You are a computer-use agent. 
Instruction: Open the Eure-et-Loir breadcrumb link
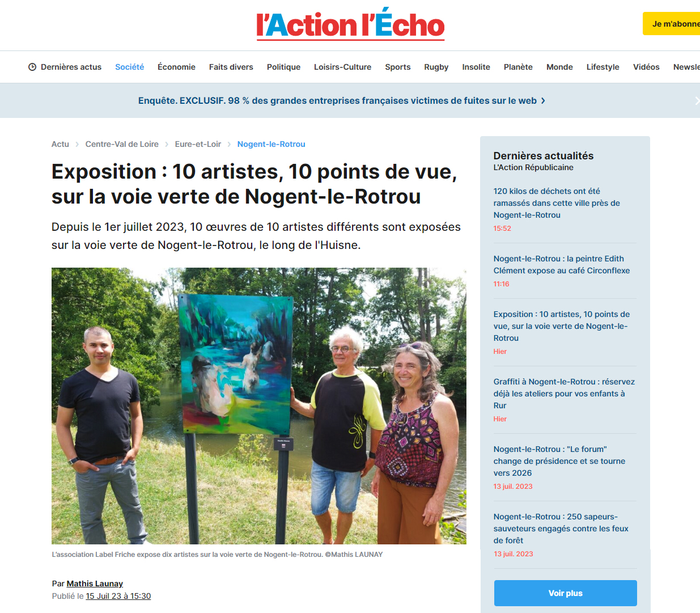click(198, 144)
